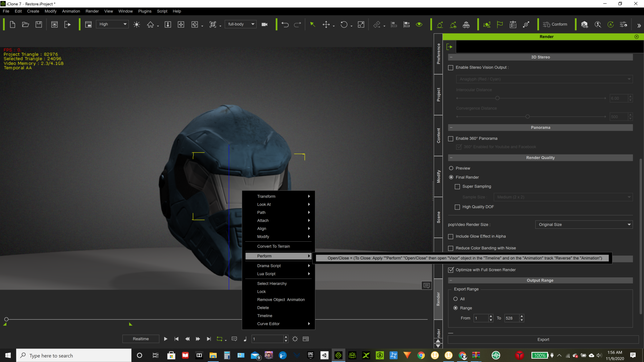Step to the previous frame button
This screenshot has width=644, height=362.
click(x=187, y=339)
